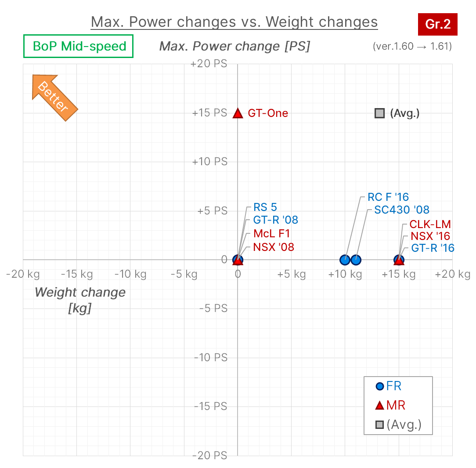This screenshot has height=468, width=476.
Task: Select the RC F '16 data label
Action: [x=388, y=197]
